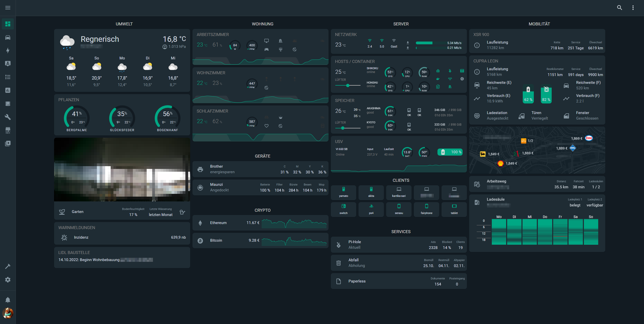Open the history chart sidebar item
Screen dimensions: 644x324
(8, 90)
